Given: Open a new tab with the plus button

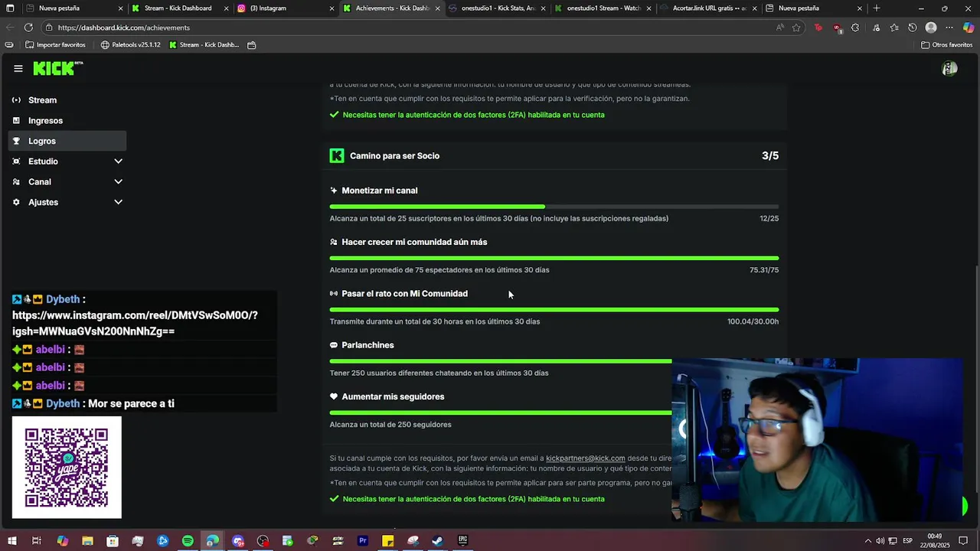Looking at the screenshot, I should pos(877,8).
